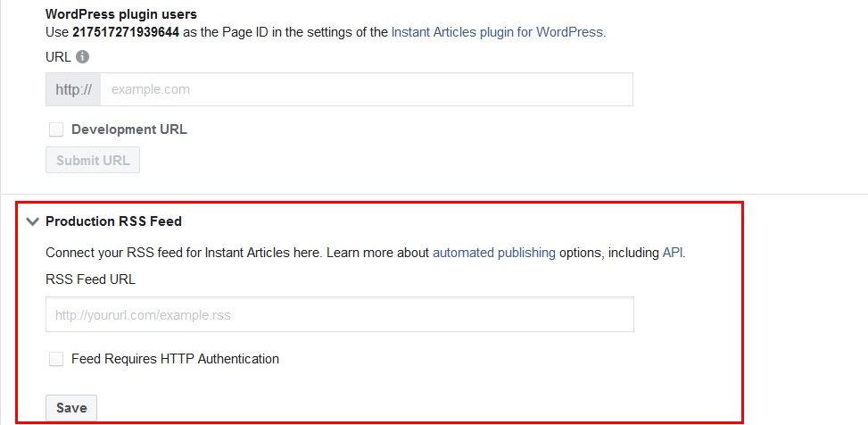Collapse the Production RSS Feed section chevron
868x425 pixels.
click(33, 221)
